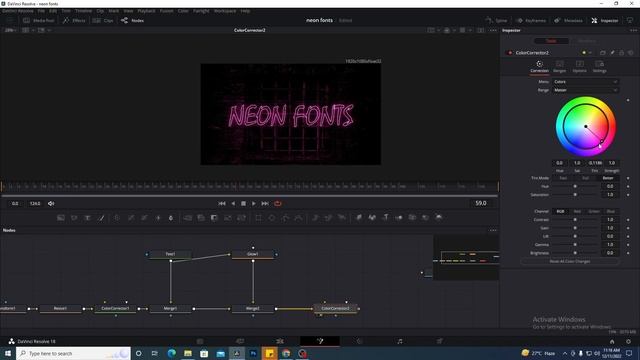Select the Blue channel button
The image size is (640, 360).
click(611, 211)
